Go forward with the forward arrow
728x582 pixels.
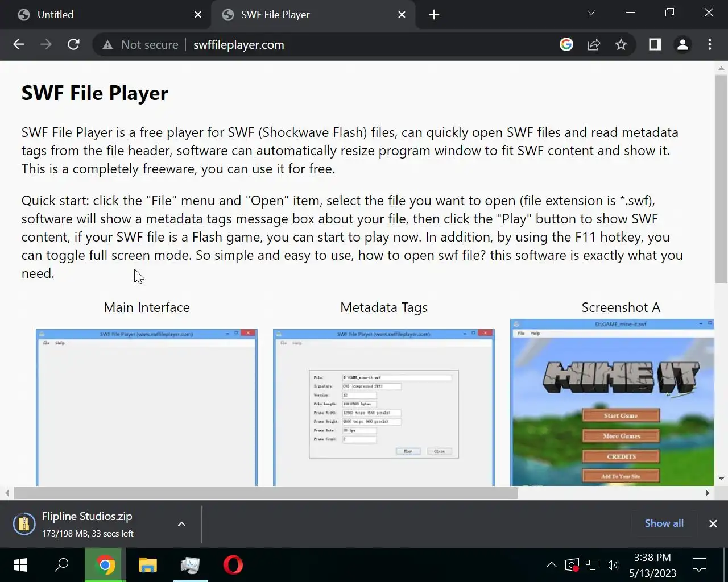(46, 45)
